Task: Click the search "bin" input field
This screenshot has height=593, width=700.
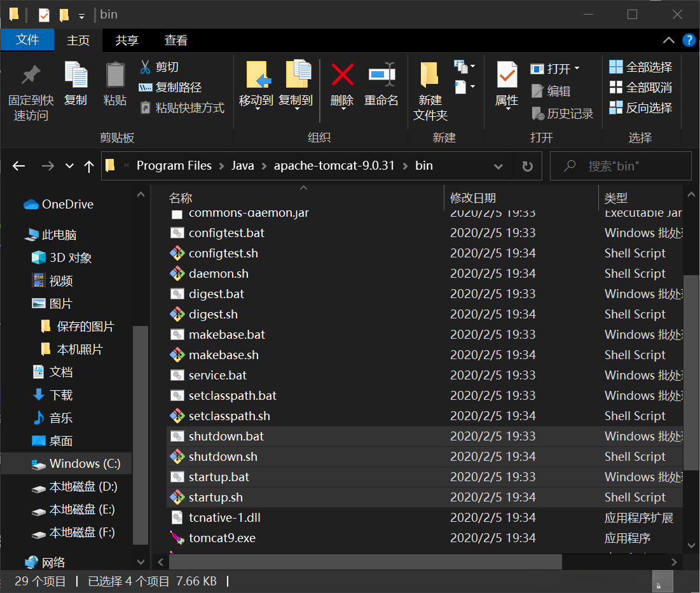Action: coord(621,166)
